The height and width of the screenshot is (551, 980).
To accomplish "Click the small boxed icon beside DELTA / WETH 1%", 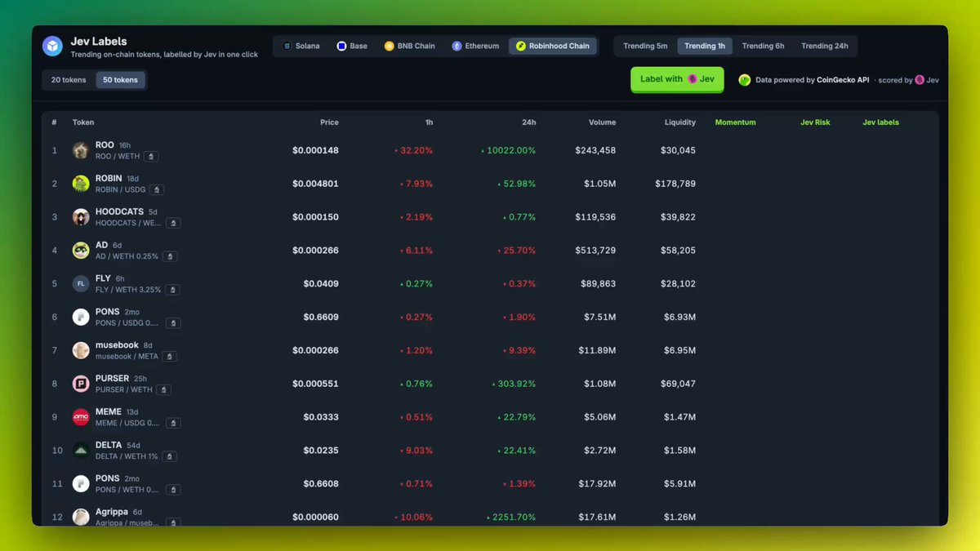I will pos(169,456).
